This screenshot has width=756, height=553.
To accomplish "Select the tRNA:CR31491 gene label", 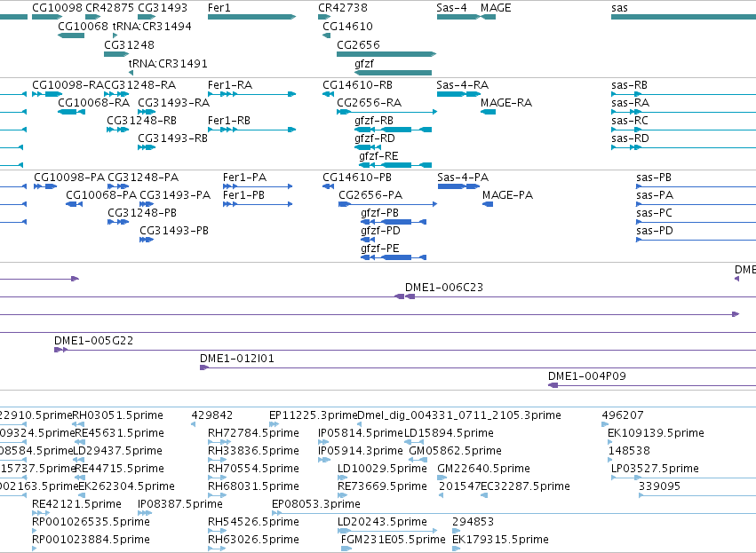I will pyautogui.click(x=168, y=64).
